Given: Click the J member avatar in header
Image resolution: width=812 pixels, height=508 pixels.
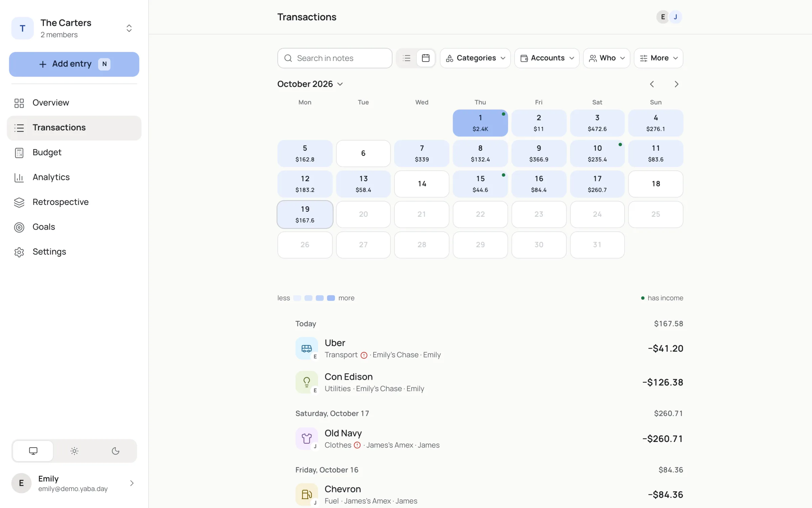Looking at the screenshot, I should point(675,17).
